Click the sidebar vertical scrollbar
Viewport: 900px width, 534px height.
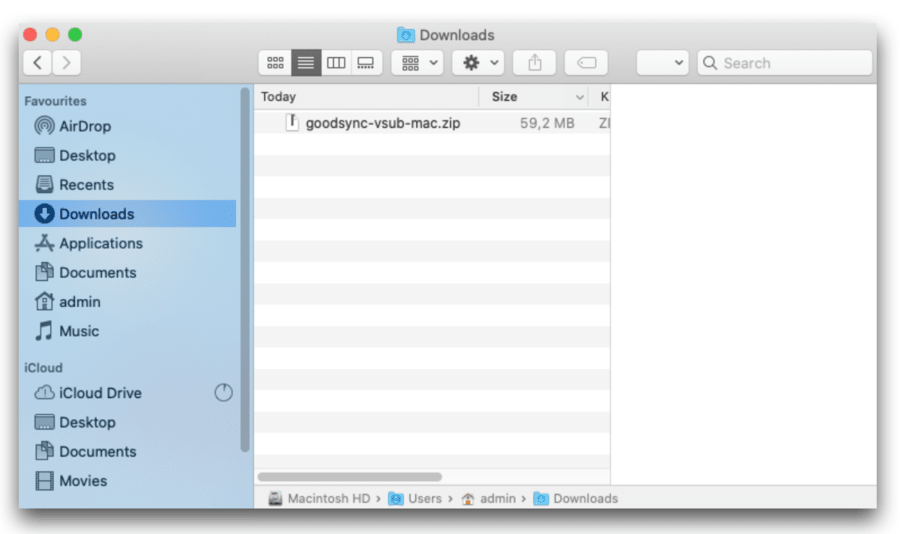point(245,270)
